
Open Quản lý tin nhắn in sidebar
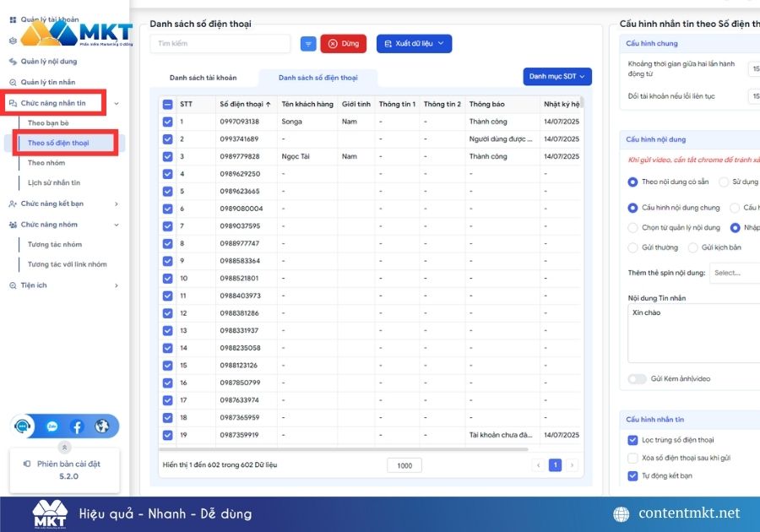click(47, 82)
